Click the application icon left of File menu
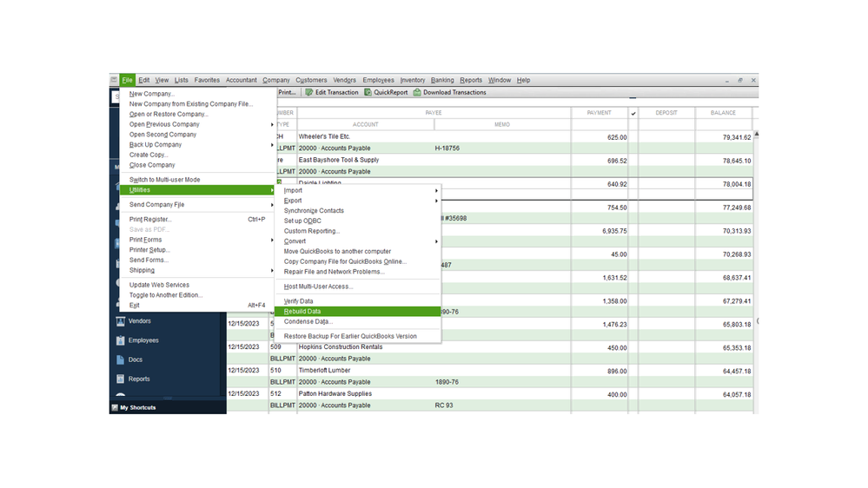This screenshot has height=488, width=868. (114, 80)
